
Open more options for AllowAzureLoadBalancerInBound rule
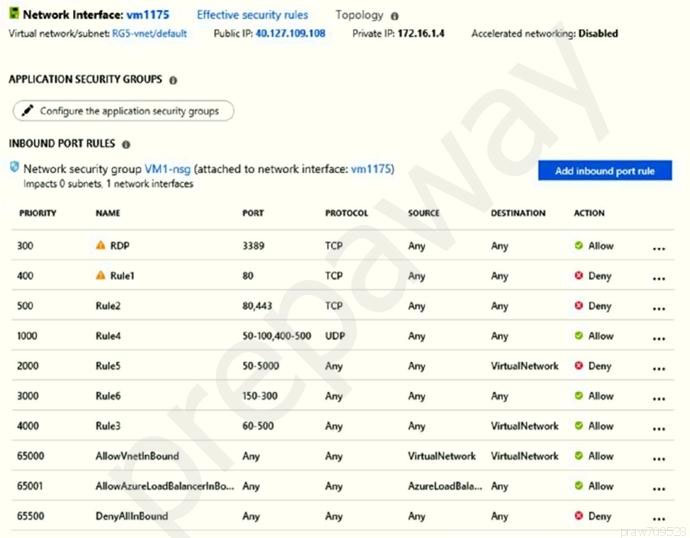click(659, 489)
